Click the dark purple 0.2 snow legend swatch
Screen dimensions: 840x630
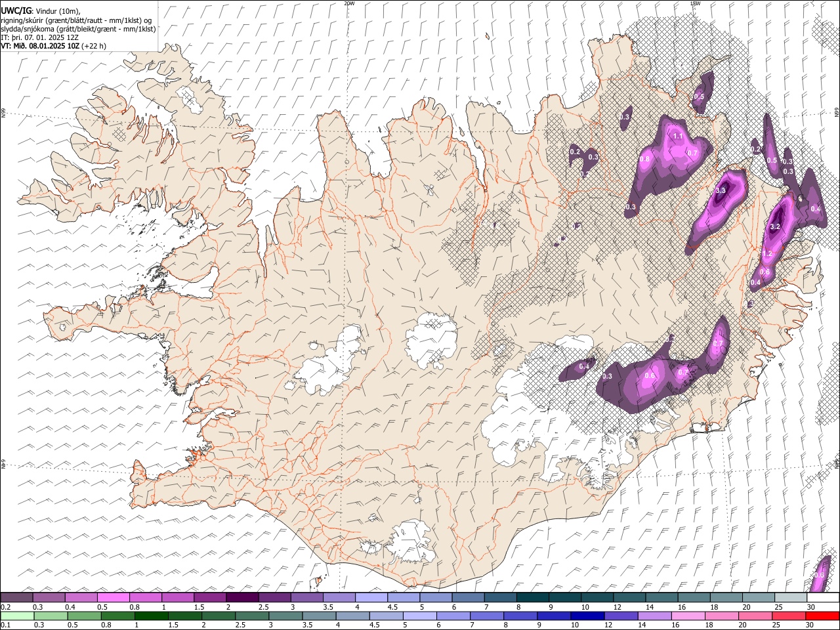(17, 597)
